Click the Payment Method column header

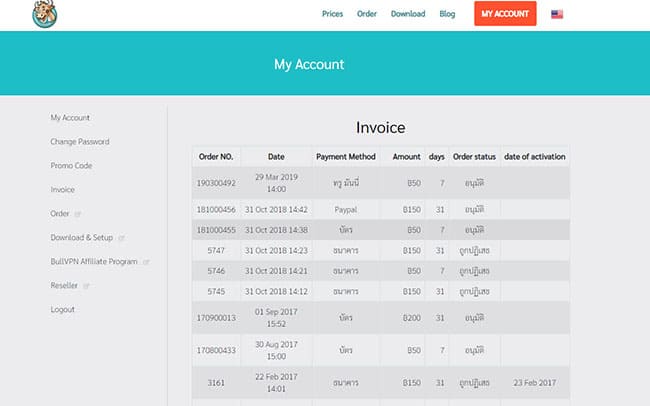(x=346, y=157)
